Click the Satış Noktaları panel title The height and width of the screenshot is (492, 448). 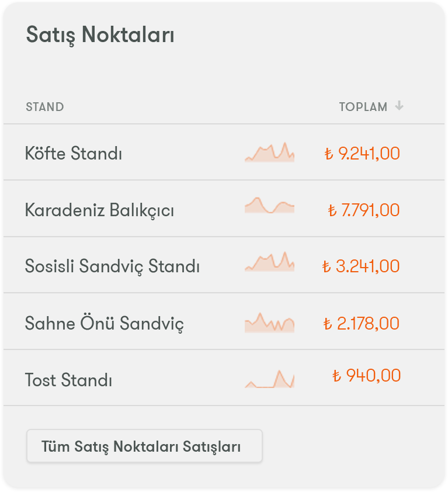[100, 35]
